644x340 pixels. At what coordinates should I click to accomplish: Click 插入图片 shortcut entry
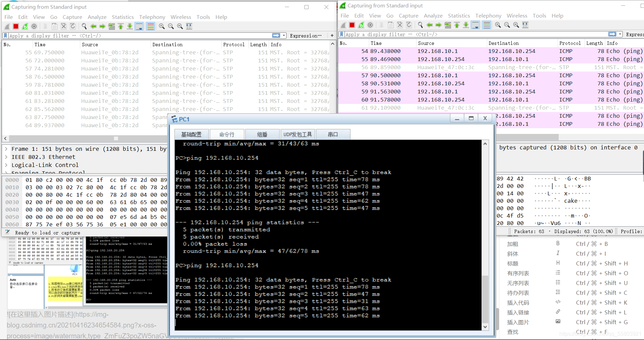(x=518, y=322)
